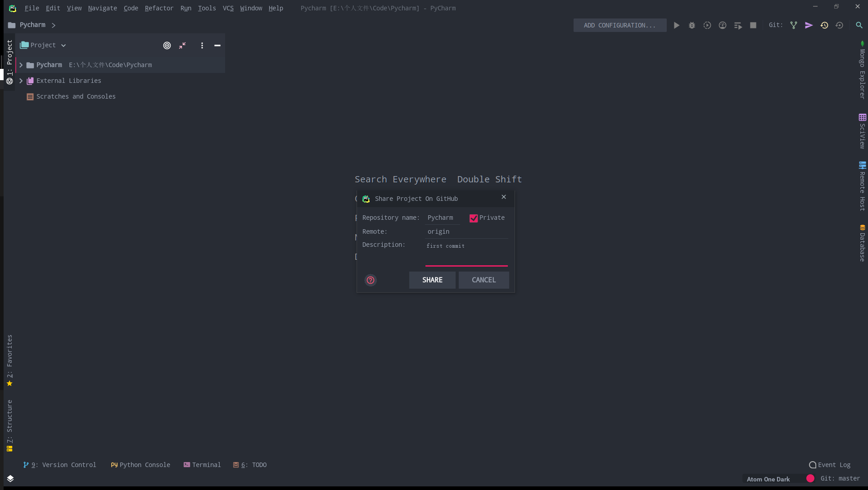Open Git master branch selector
This screenshot has height=490, width=868.
pos(840,479)
